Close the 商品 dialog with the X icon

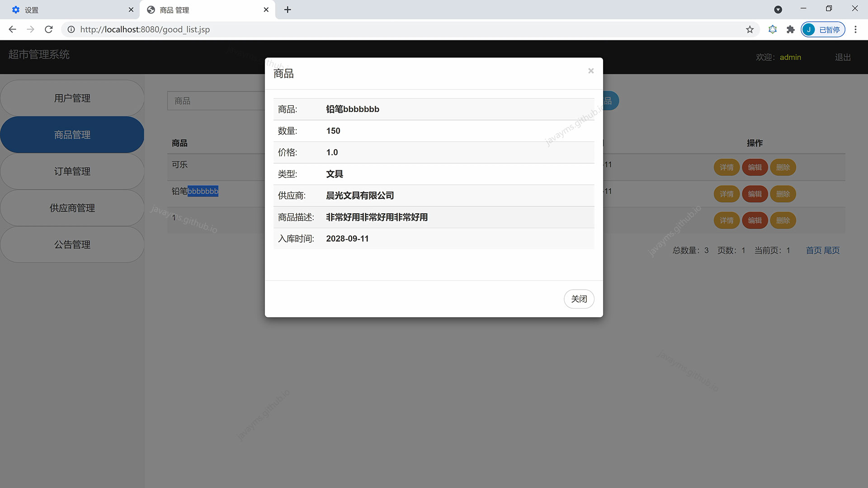(590, 71)
